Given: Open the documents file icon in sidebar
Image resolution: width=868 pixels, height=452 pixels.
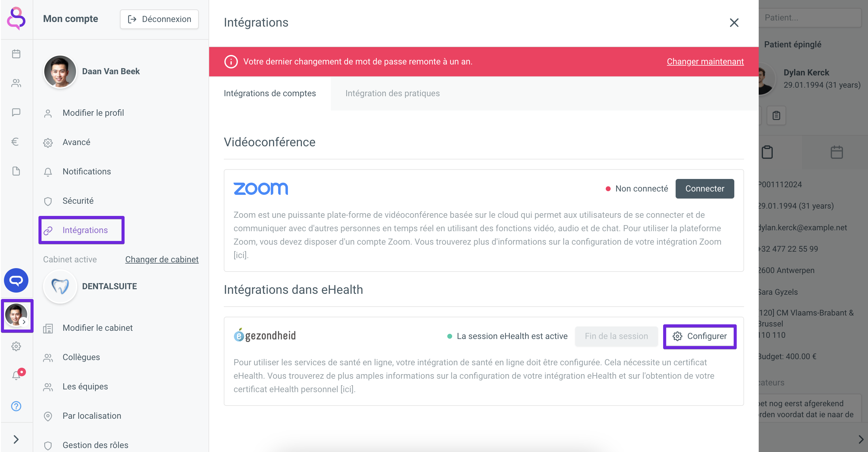Looking at the screenshot, I should point(16,171).
